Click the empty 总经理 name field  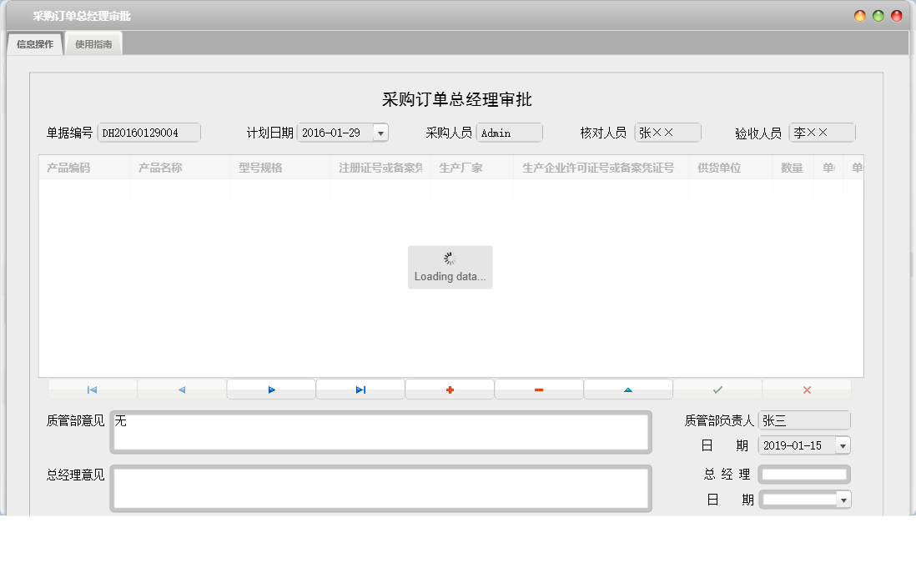(x=803, y=474)
